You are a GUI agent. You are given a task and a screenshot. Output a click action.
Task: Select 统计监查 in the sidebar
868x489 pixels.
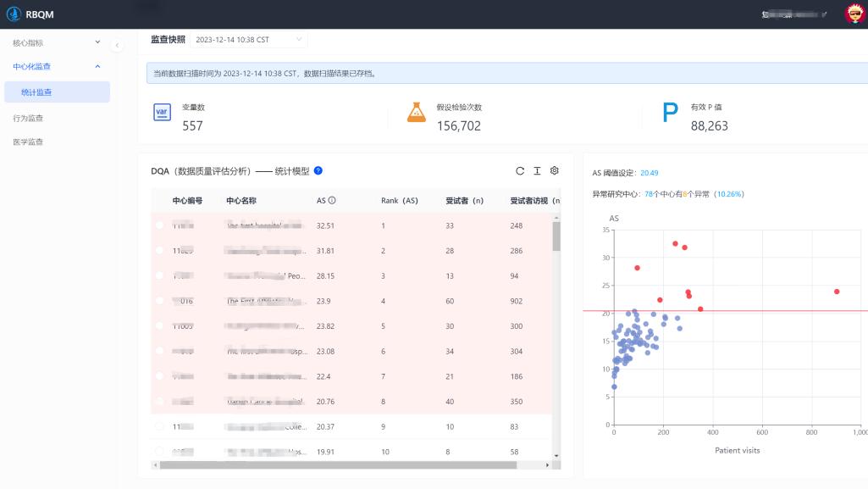pyautogui.click(x=57, y=92)
